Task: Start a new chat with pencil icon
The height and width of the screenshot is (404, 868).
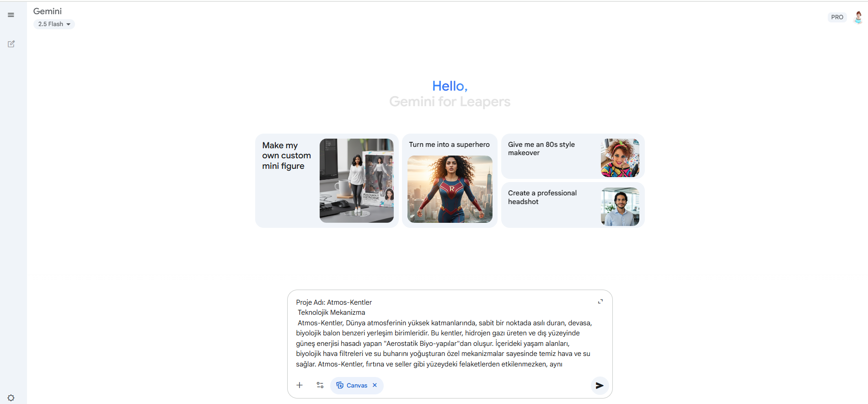Action: [x=11, y=44]
